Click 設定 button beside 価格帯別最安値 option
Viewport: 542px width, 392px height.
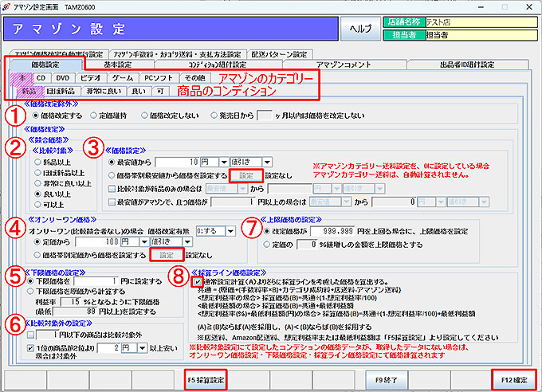pos(246,175)
